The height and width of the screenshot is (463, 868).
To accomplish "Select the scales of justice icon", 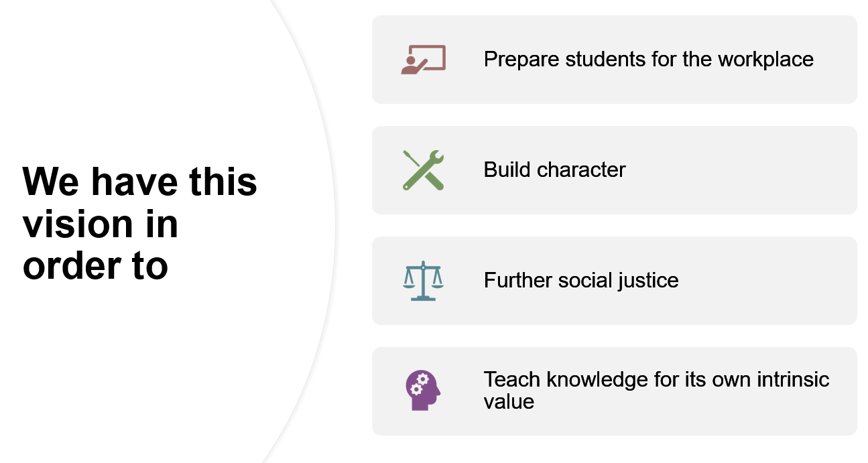I will click(423, 281).
